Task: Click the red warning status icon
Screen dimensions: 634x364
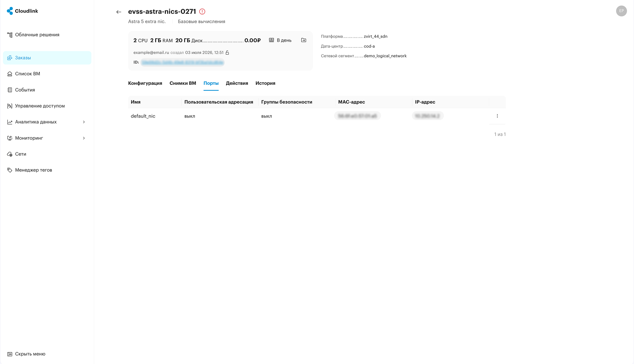Action: point(202,12)
